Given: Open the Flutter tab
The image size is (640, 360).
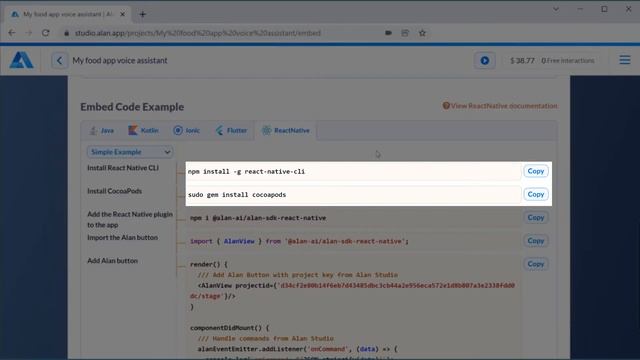Looking at the screenshot, I should [x=231, y=131].
